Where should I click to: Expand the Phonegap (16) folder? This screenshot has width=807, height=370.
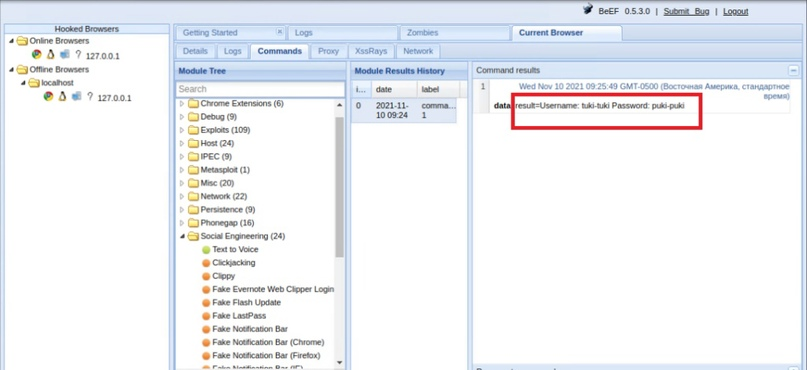pos(182,223)
